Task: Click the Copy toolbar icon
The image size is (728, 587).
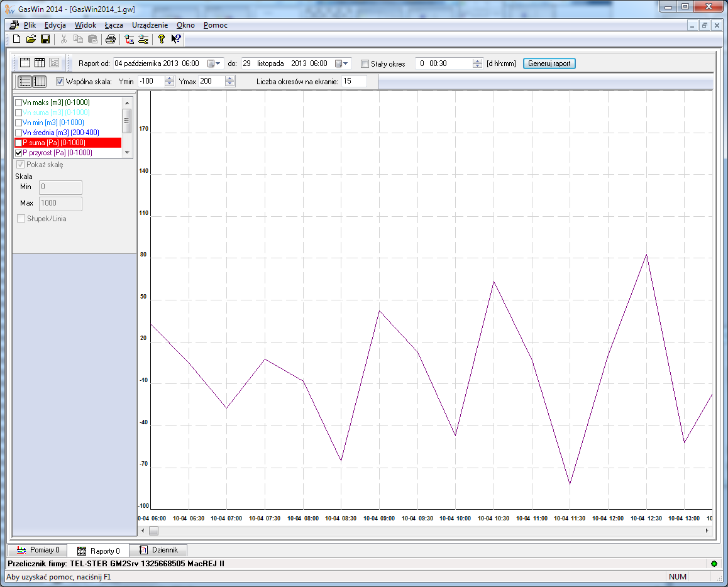Action: tap(78, 40)
